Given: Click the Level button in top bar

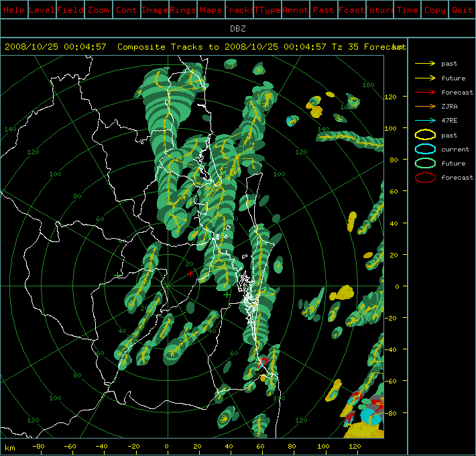Looking at the screenshot, I should click(x=42, y=10).
